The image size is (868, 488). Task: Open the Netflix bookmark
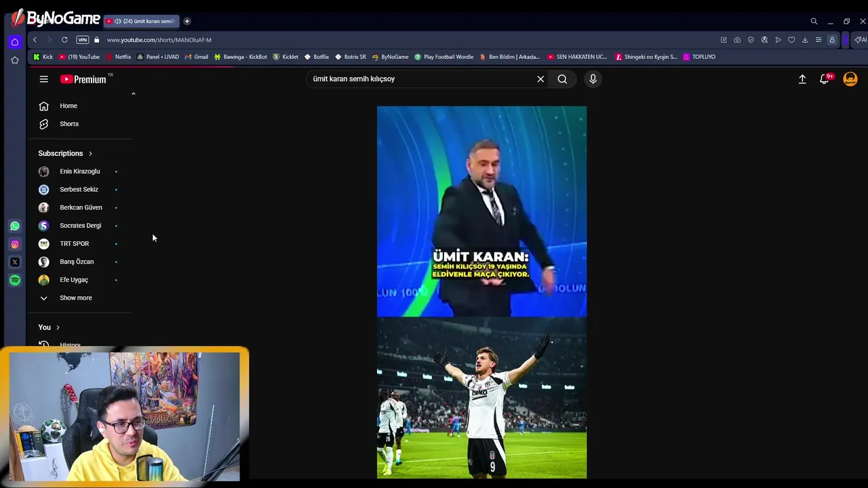(x=119, y=57)
